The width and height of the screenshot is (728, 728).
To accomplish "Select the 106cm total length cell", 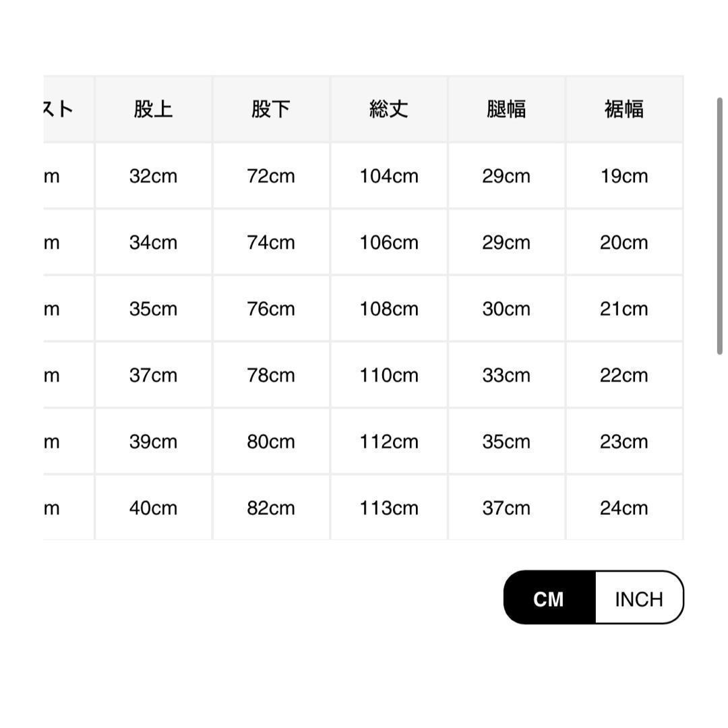I will click(x=389, y=243).
